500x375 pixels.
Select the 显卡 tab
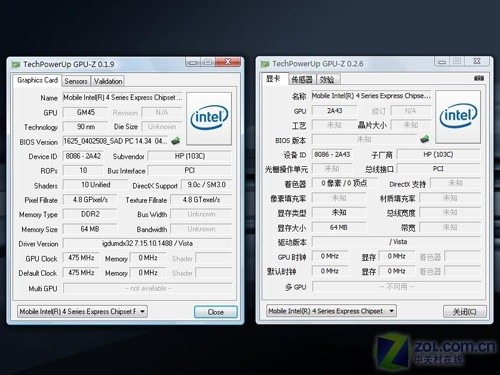tap(274, 79)
